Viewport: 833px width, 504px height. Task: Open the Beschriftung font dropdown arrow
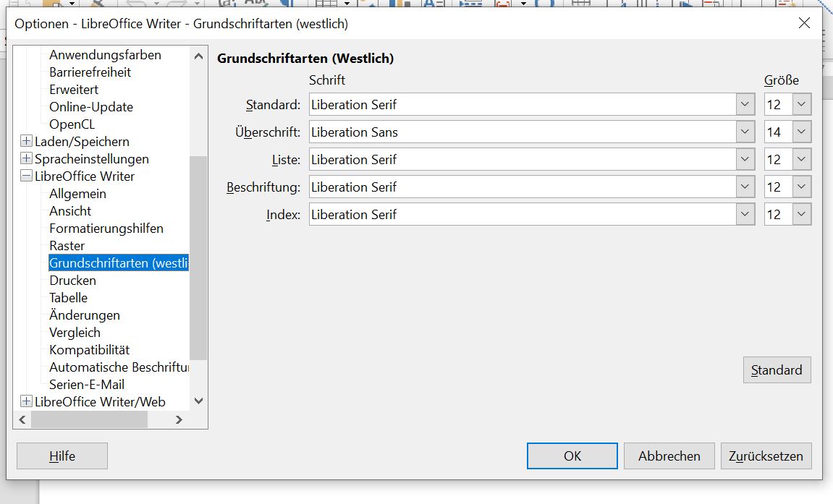coord(745,187)
